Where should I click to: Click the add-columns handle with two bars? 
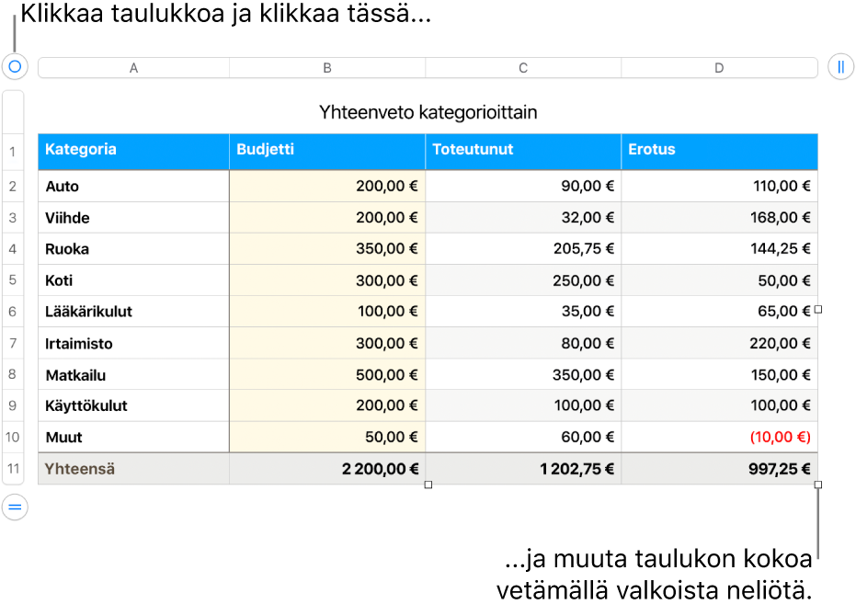tap(840, 66)
